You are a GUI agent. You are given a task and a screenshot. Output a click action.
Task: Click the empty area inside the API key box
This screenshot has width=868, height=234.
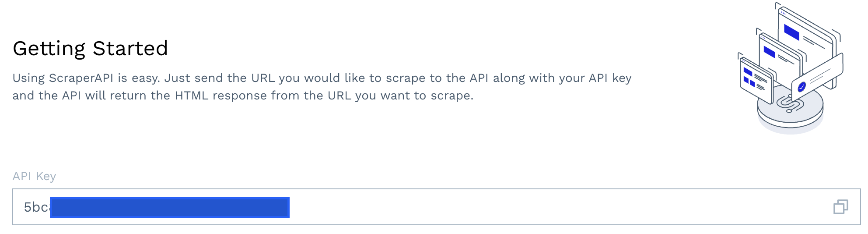pos(560,207)
